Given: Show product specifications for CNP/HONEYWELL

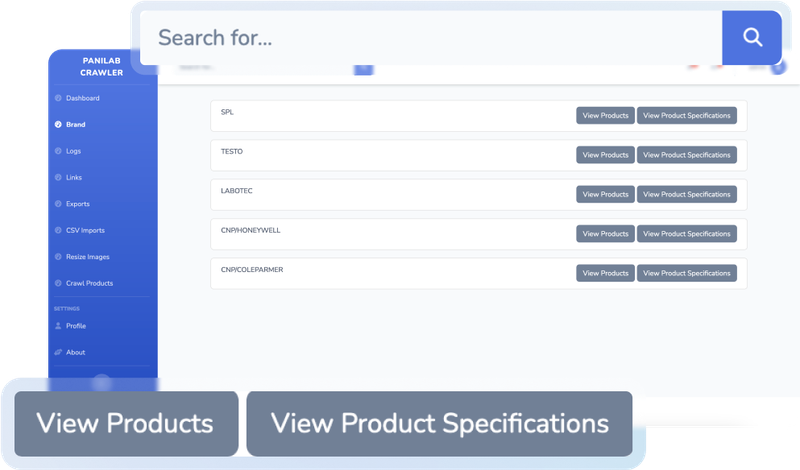Looking at the screenshot, I should [x=686, y=233].
